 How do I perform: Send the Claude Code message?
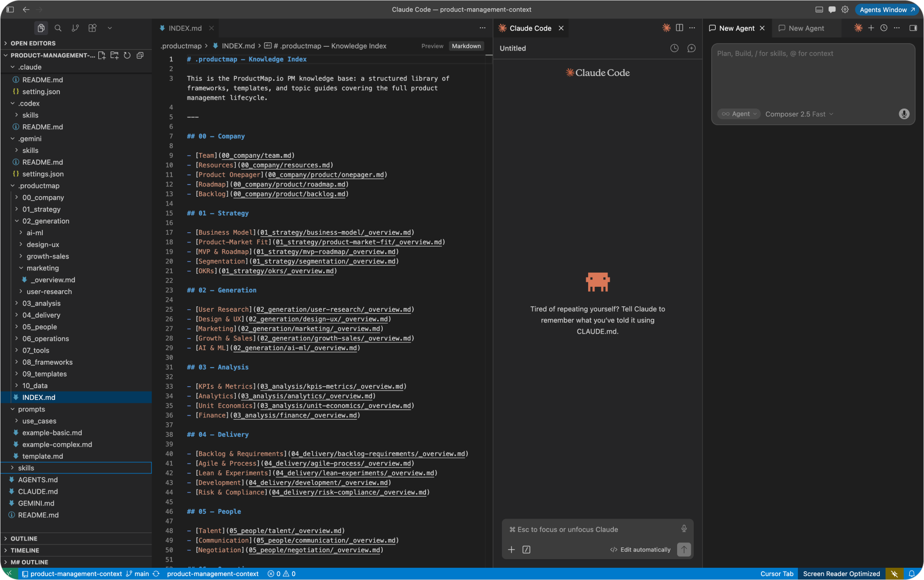(x=684, y=549)
